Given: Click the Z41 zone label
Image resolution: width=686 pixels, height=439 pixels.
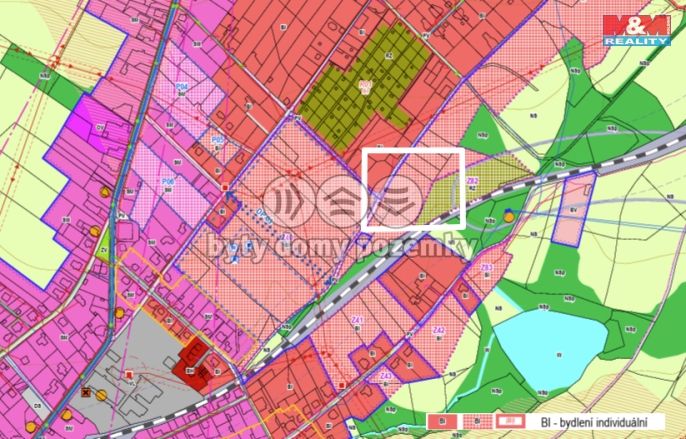Looking at the screenshot, I should [x=357, y=320].
